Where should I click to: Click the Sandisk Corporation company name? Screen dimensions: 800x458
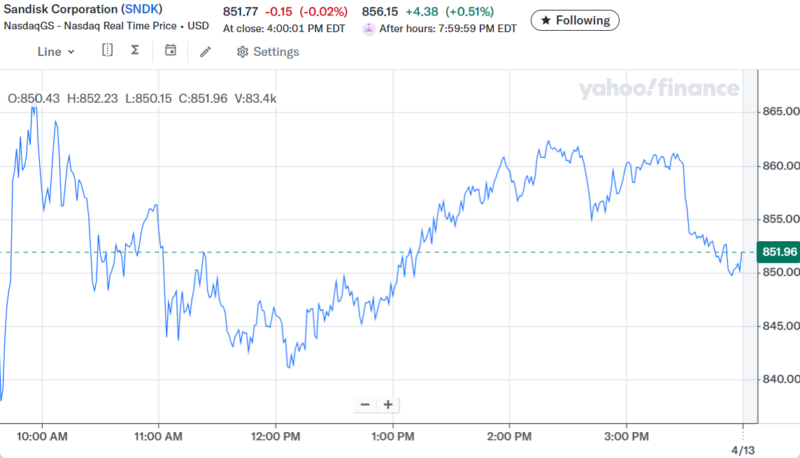tap(59, 9)
